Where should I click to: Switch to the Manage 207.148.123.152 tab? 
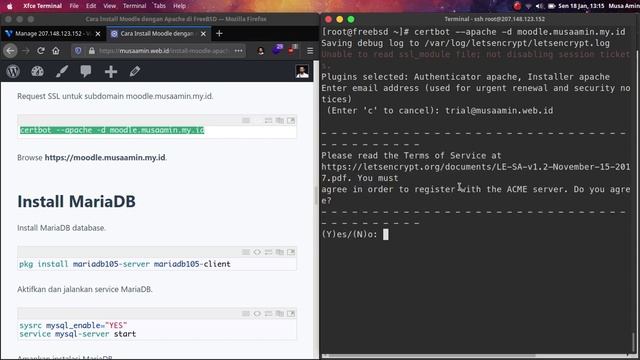53,34
